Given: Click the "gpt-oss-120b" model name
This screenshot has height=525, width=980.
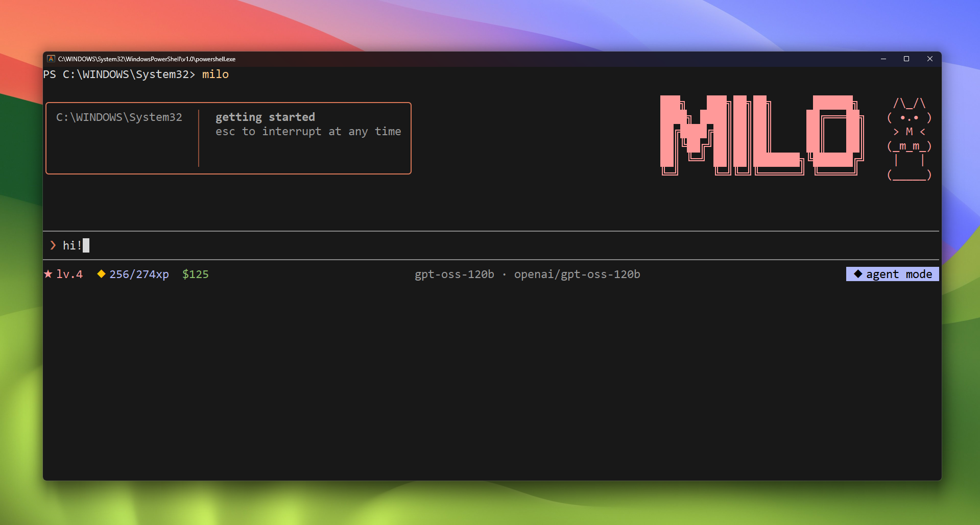Looking at the screenshot, I should 455,274.
